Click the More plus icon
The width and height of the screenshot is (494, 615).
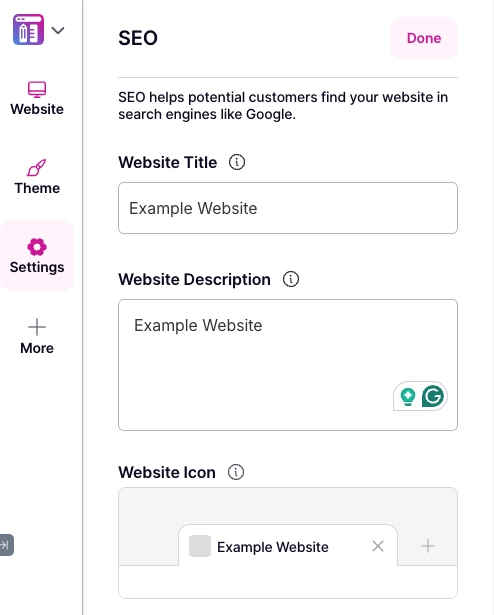tap(37, 327)
